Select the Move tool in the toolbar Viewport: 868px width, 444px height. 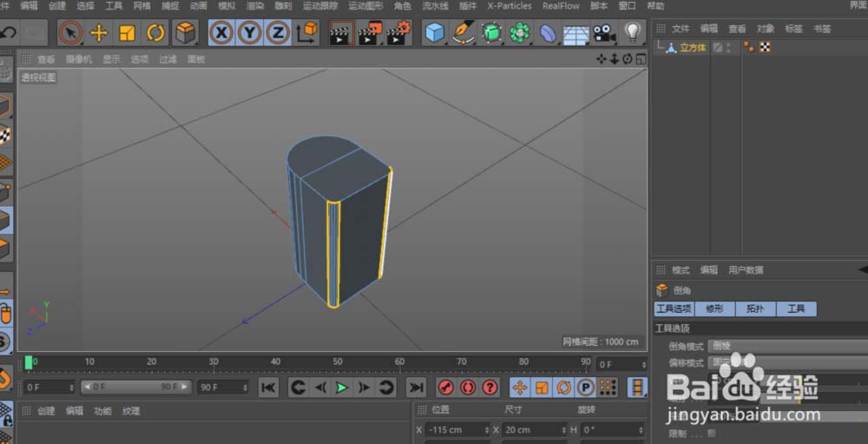tap(99, 33)
